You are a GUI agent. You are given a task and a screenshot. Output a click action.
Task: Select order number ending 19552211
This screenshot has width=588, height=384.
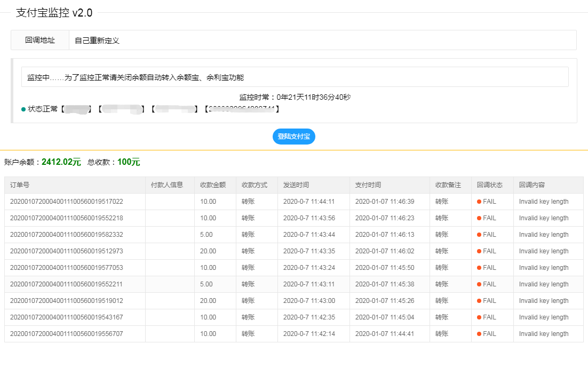(66, 284)
